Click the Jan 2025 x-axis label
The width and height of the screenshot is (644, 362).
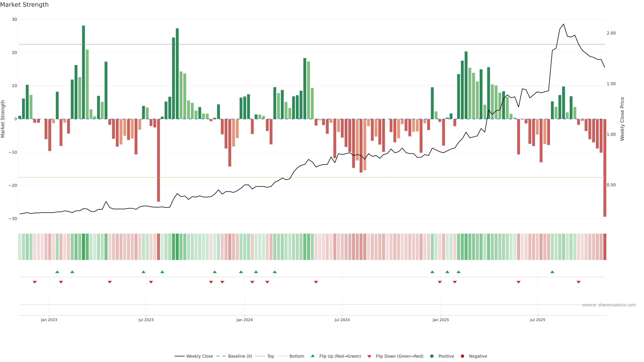point(441,320)
